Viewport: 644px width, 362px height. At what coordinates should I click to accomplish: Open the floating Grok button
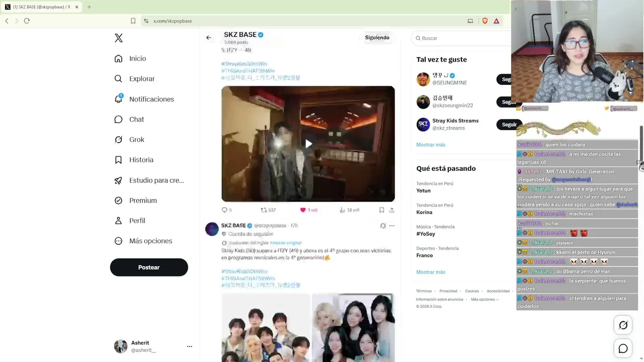click(623, 325)
